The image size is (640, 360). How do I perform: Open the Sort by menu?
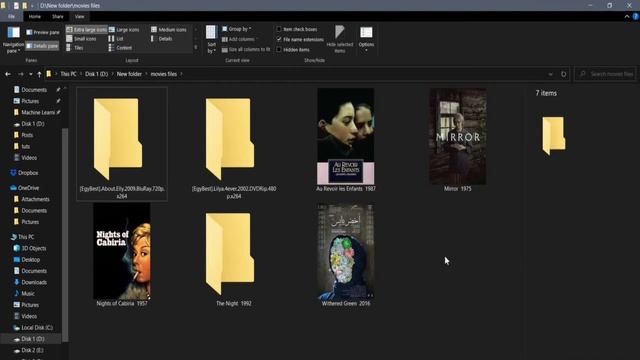[211, 40]
